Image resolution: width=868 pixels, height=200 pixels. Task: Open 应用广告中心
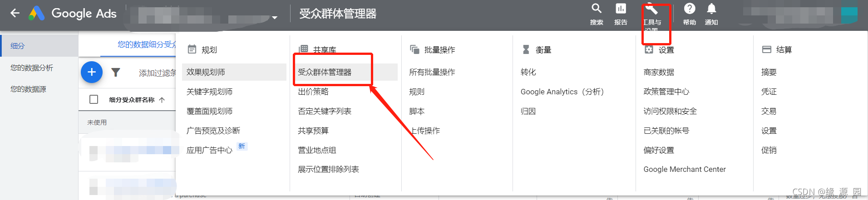pos(209,150)
